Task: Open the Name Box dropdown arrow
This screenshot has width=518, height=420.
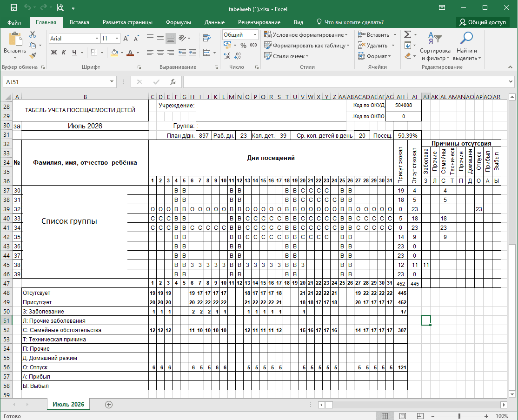Action: coord(112,81)
